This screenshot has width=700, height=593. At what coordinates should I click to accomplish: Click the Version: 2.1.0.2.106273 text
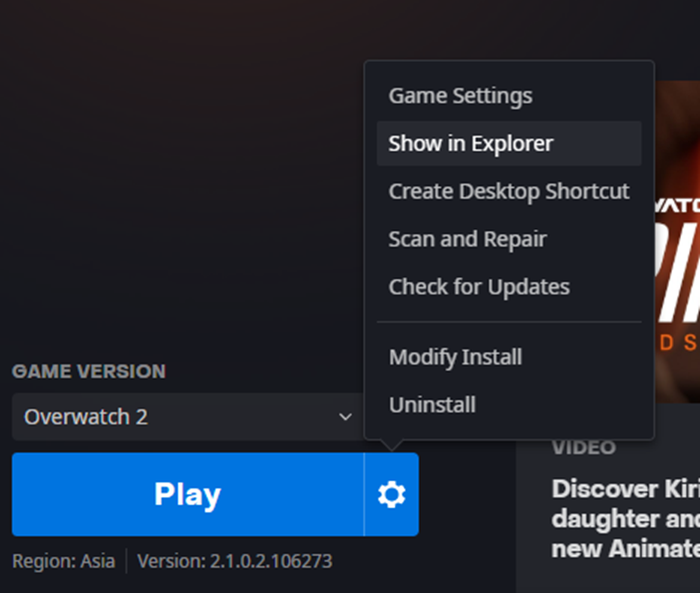234,561
